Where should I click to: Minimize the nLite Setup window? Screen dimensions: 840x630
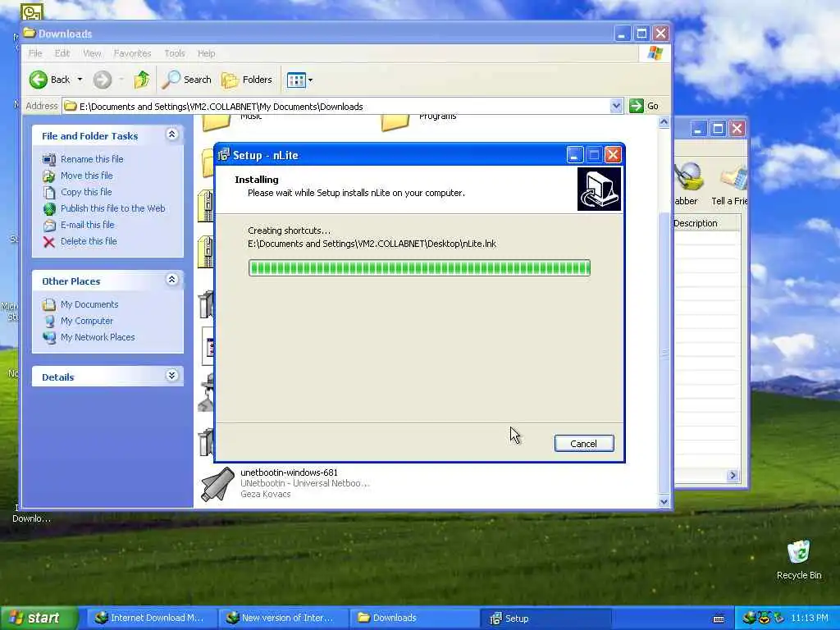[574, 155]
